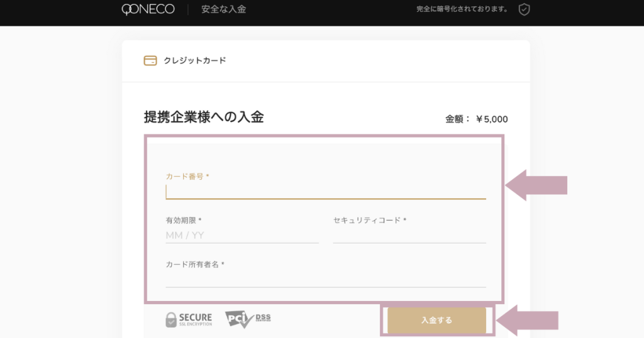Click the shield checkmark security icon
The image size is (644, 338).
(x=524, y=9)
